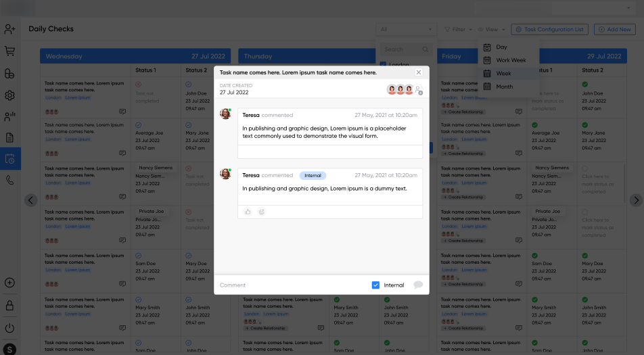Click the thumbs-up reaction icon on the comment

(248, 212)
